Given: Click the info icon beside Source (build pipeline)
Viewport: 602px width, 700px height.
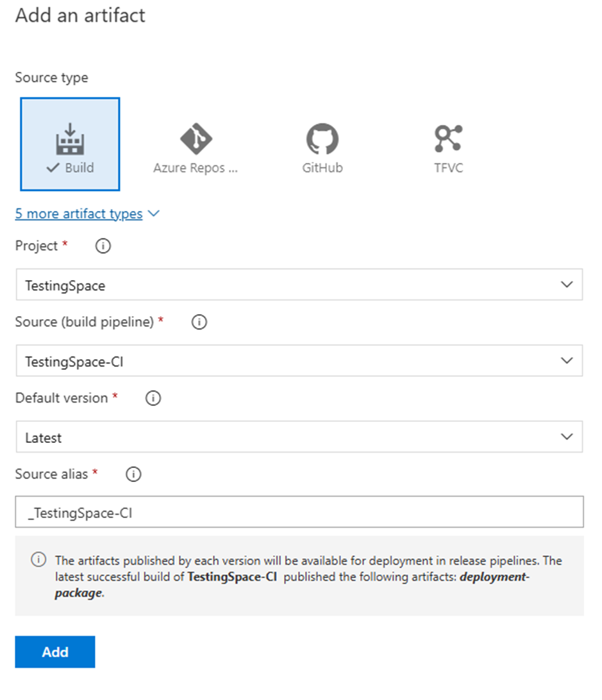Looking at the screenshot, I should (x=199, y=322).
